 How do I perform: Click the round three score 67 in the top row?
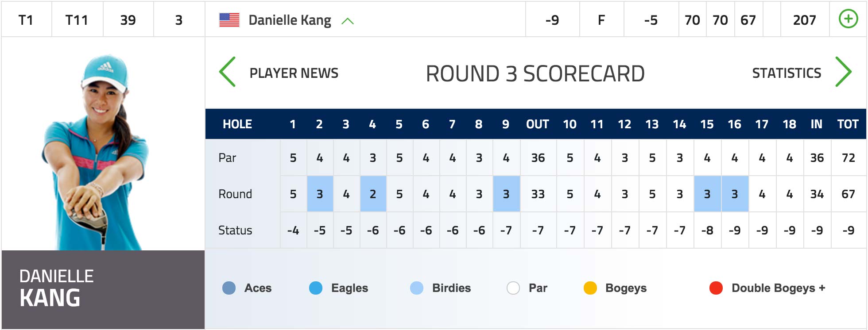tap(748, 20)
